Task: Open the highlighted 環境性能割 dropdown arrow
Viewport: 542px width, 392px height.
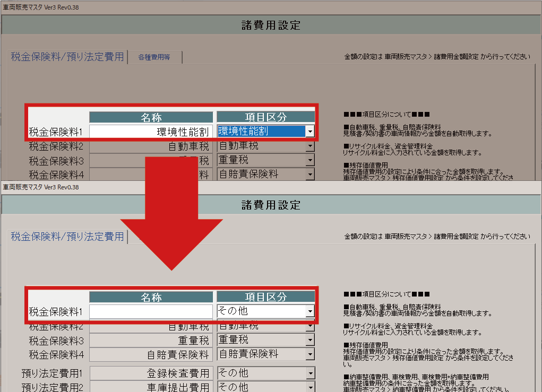Action: 310,132
